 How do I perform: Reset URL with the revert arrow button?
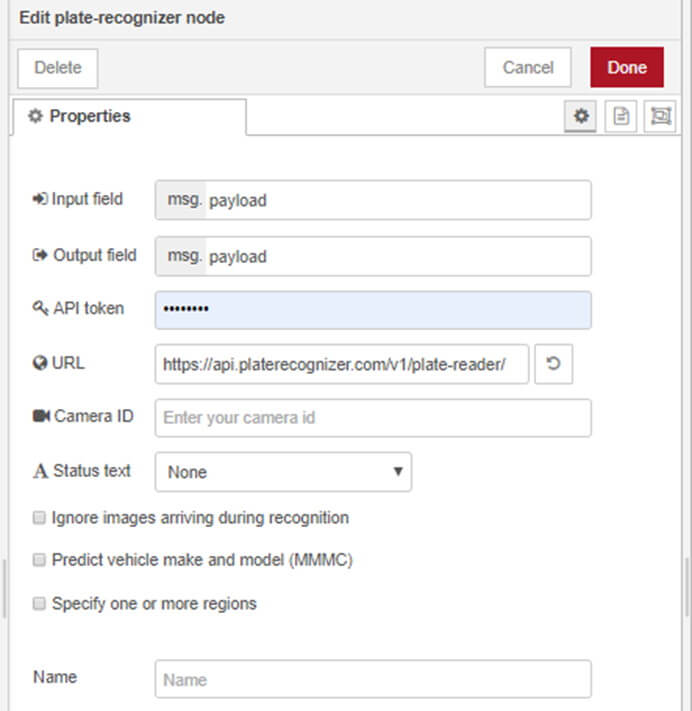(553, 364)
